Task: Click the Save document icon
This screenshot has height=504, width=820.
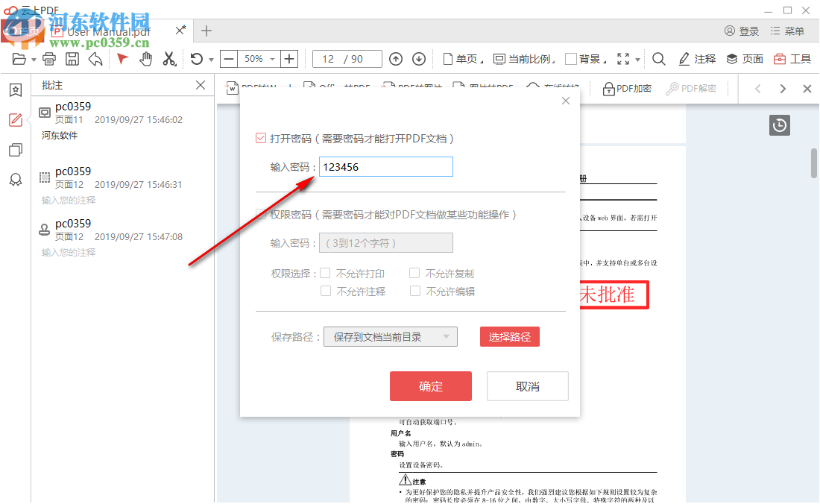Action: click(x=70, y=59)
